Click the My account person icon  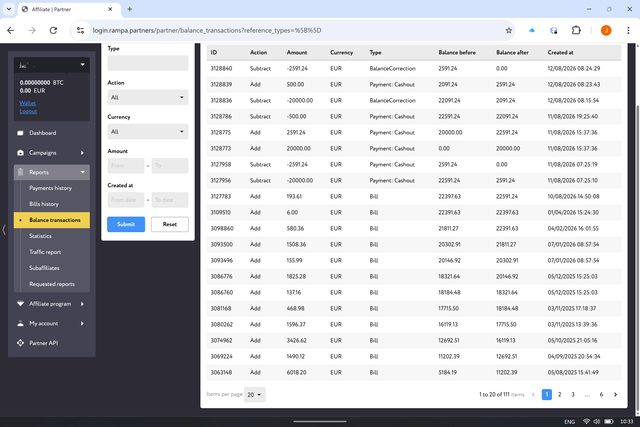tap(20, 323)
